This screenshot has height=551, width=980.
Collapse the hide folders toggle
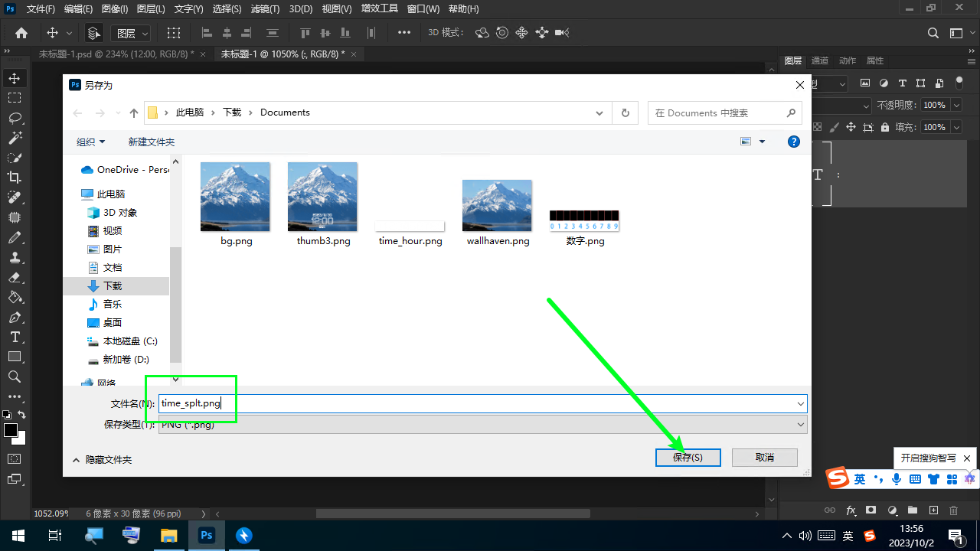pos(103,459)
